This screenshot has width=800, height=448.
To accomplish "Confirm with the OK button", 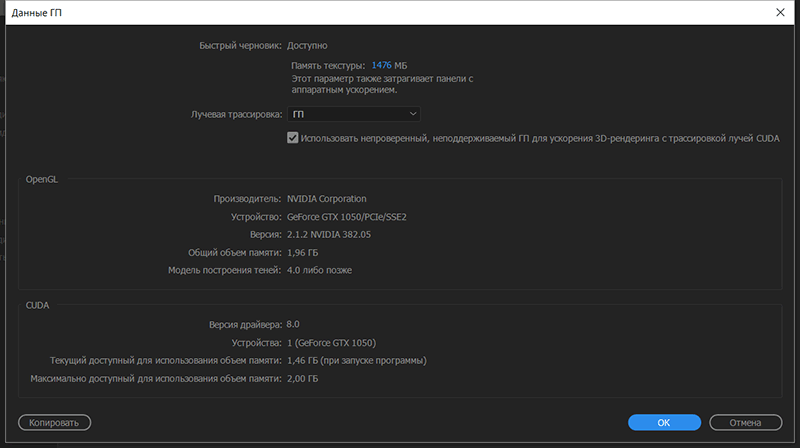I will [x=664, y=422].
